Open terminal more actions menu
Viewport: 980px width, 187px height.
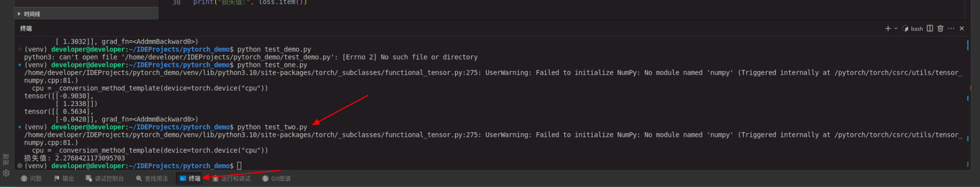951,28
